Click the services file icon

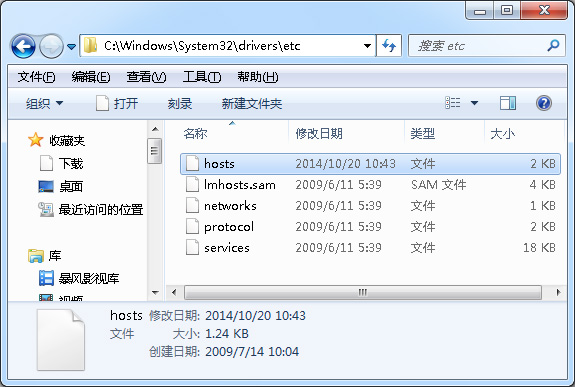click(x=192, y=247)
